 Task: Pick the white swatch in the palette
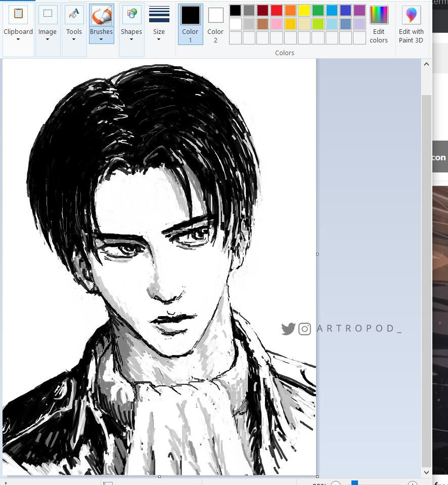[x=235, y=24]
